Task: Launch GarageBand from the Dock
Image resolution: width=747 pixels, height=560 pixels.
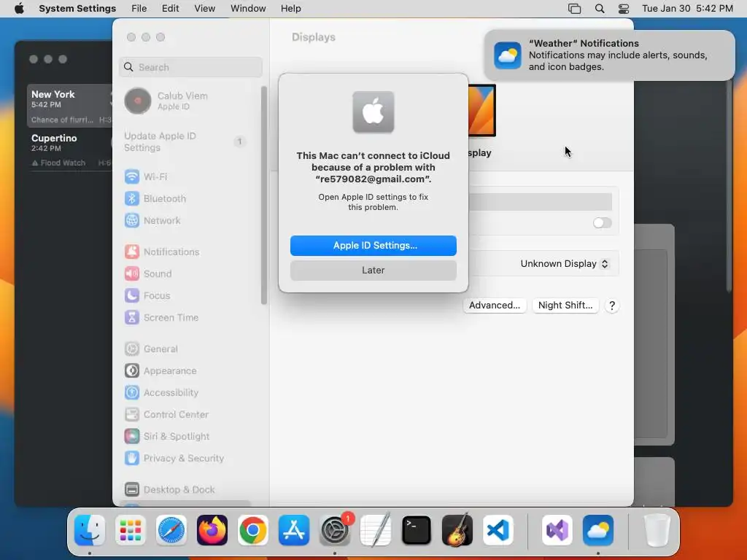Action: [457, 530]
